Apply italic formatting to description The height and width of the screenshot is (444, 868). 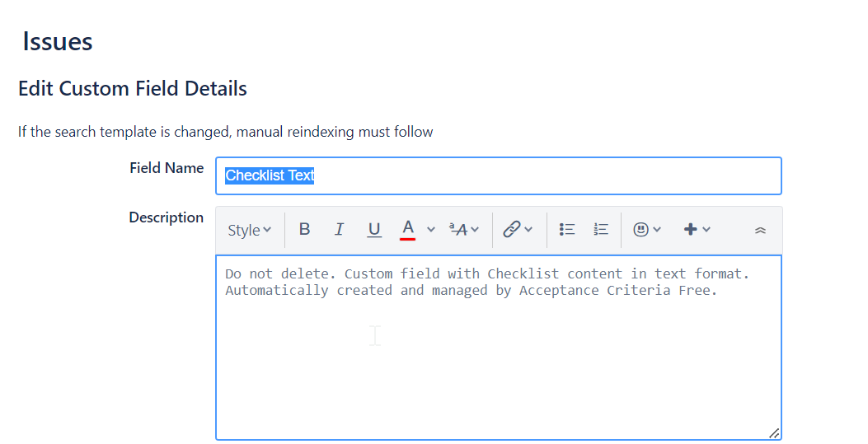[339, 230]
